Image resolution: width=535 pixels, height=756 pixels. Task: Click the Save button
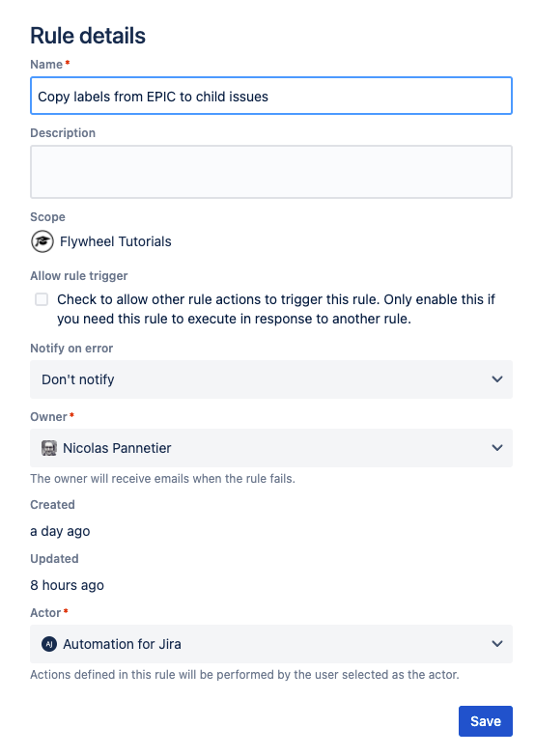486,721
